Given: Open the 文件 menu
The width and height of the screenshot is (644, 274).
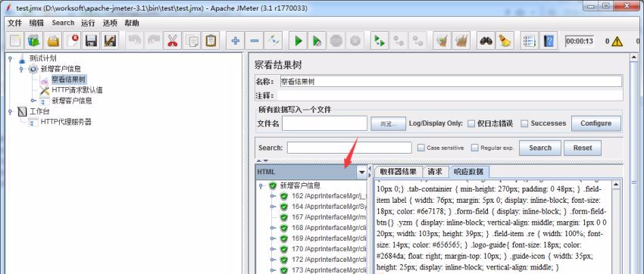Looking at the screenshot, I should click(x=15, y=23).
